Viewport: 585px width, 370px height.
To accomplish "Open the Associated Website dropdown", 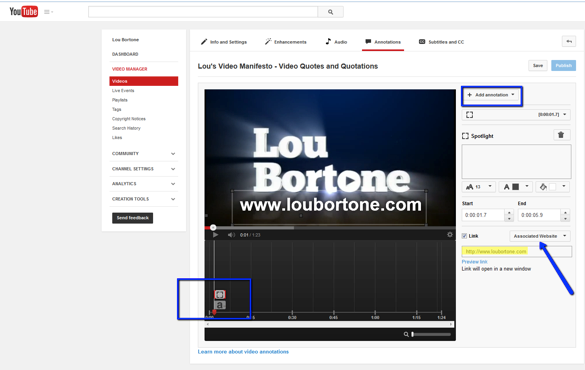I will point(539,236).
